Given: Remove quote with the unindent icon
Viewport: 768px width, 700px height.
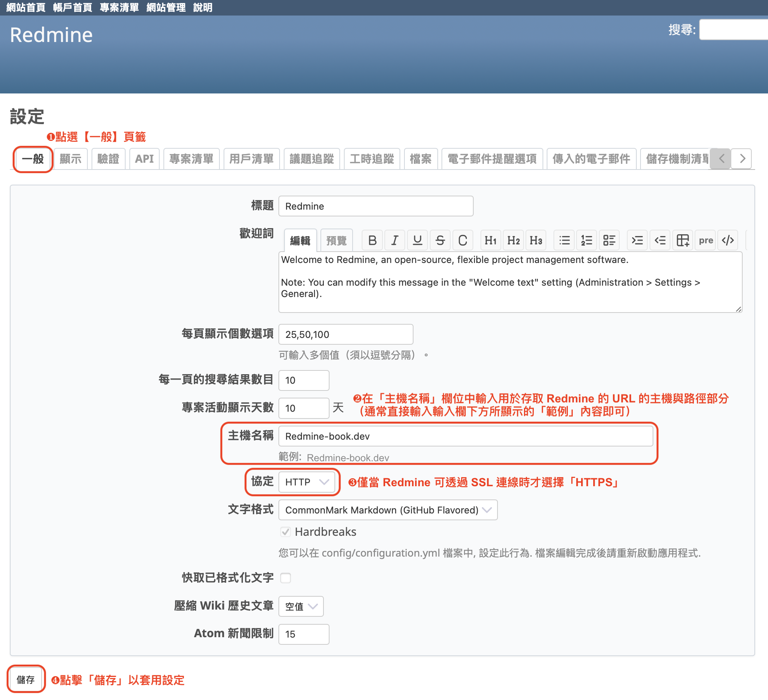Looking at the screenshot, I should pyautogui.click(x=660, y=240).
